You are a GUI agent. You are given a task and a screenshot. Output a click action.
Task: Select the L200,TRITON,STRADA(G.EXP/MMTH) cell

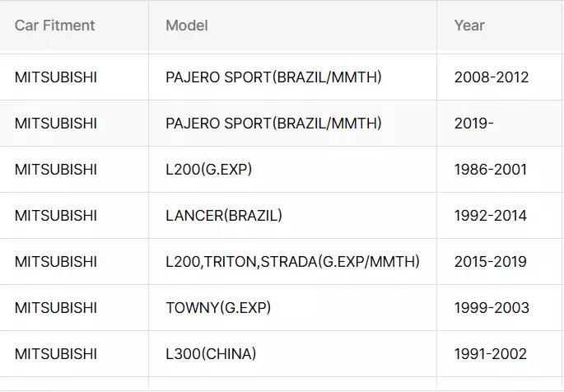(x=293, y=261)
